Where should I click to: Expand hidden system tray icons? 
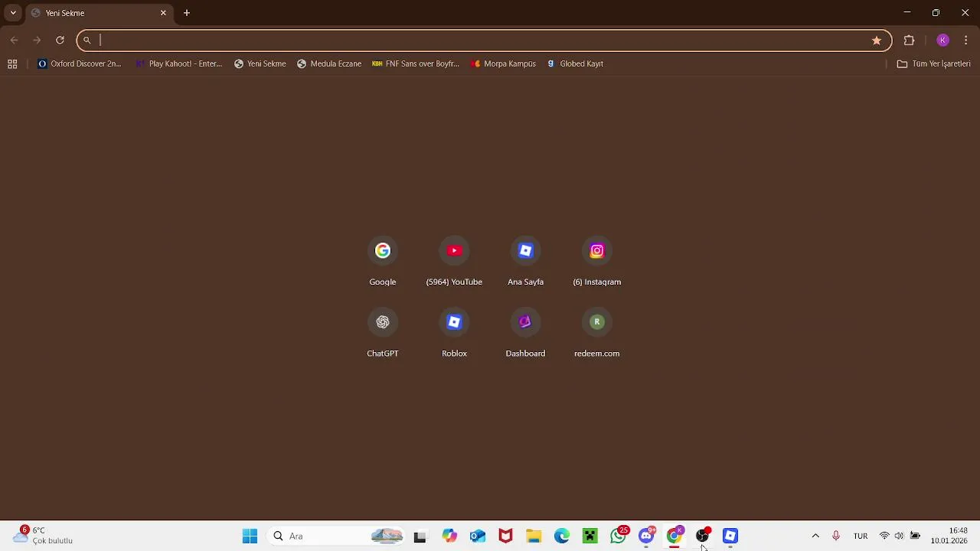(815, 536)
